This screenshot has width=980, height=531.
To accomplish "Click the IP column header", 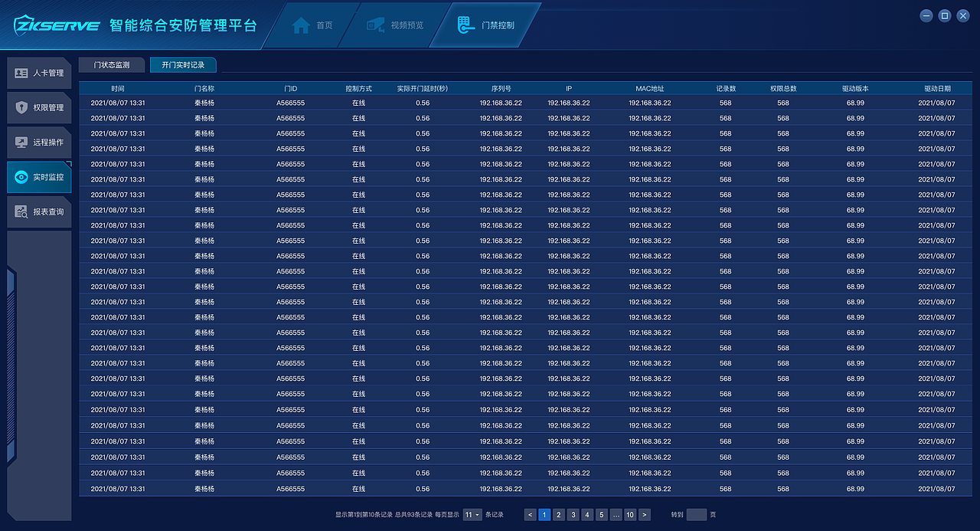I will [569, 88].
